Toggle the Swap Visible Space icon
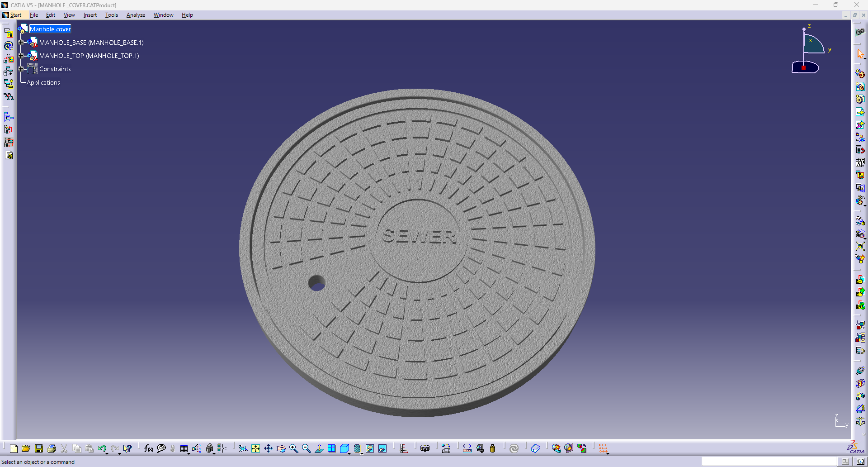 [382, 448]
